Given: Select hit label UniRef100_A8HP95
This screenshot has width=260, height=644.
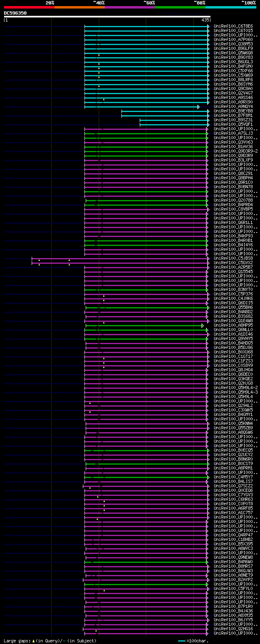Looking at the screenshot, I should point(233,325).
